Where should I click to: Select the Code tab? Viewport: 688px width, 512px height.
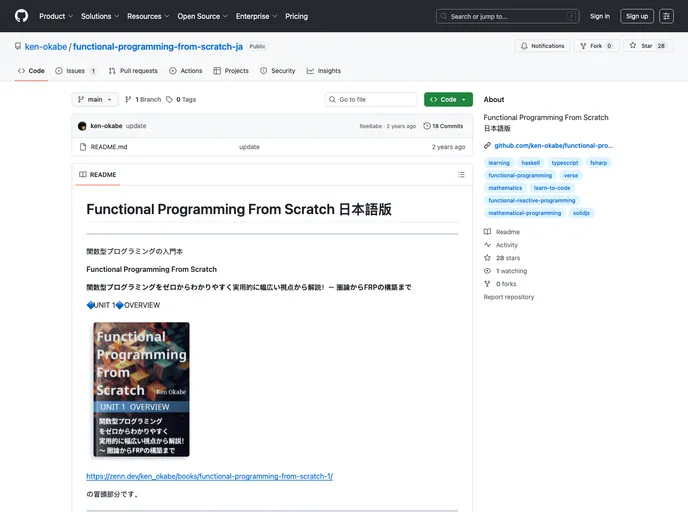(31, 71)
